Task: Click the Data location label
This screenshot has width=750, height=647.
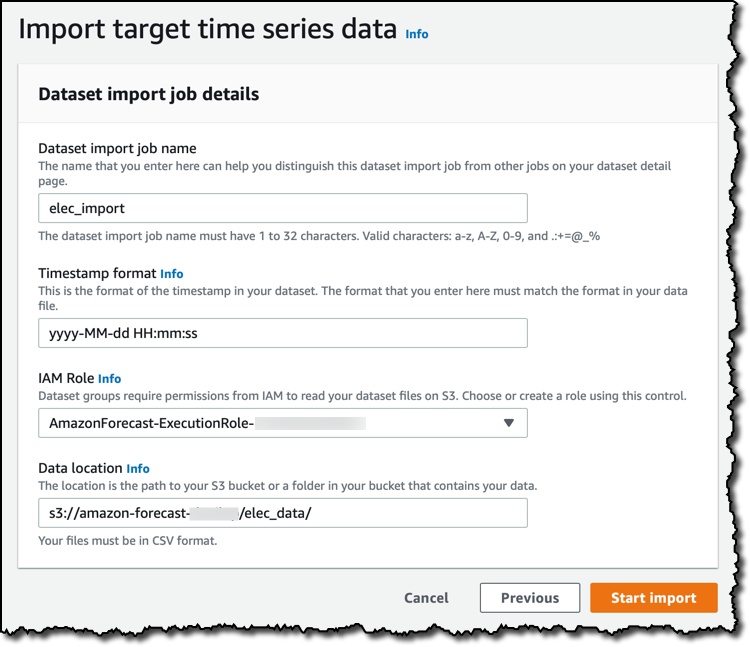Action: pyautogui.click(x=80, y=468)
